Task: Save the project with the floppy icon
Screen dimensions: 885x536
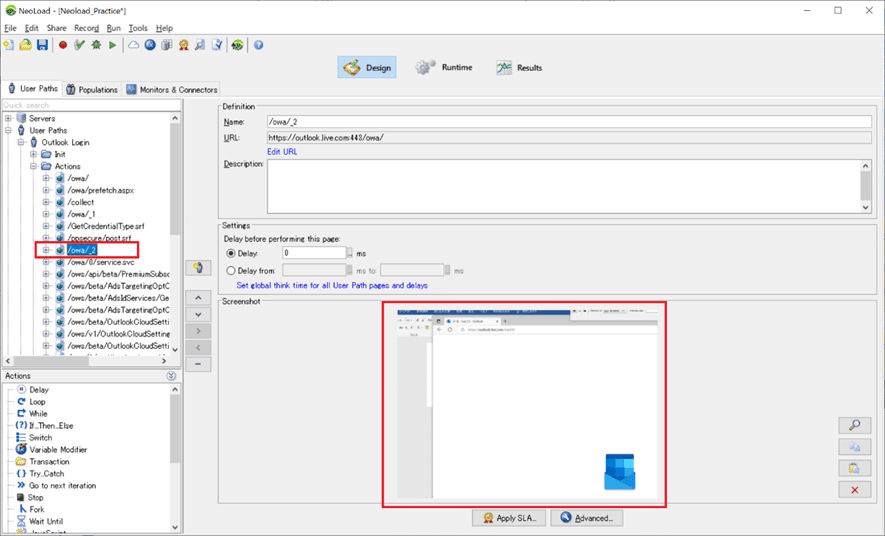Action: coord(42,45)
